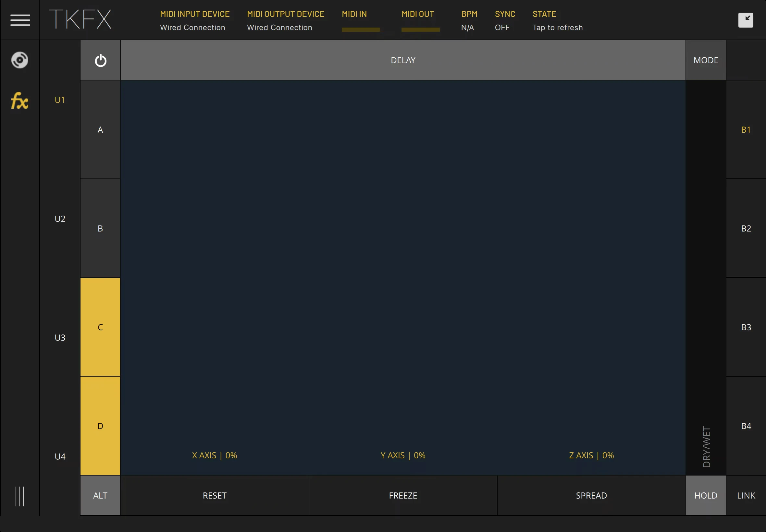Click the DRY/WET slider strip
This screenshot has height=532, width=766.
pos(706,277)
